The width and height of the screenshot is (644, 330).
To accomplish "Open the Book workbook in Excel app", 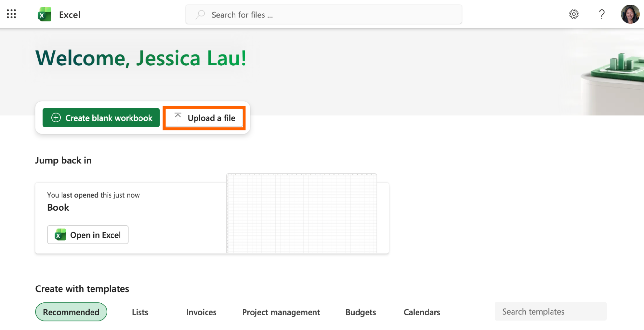I will tap(88, 235).
